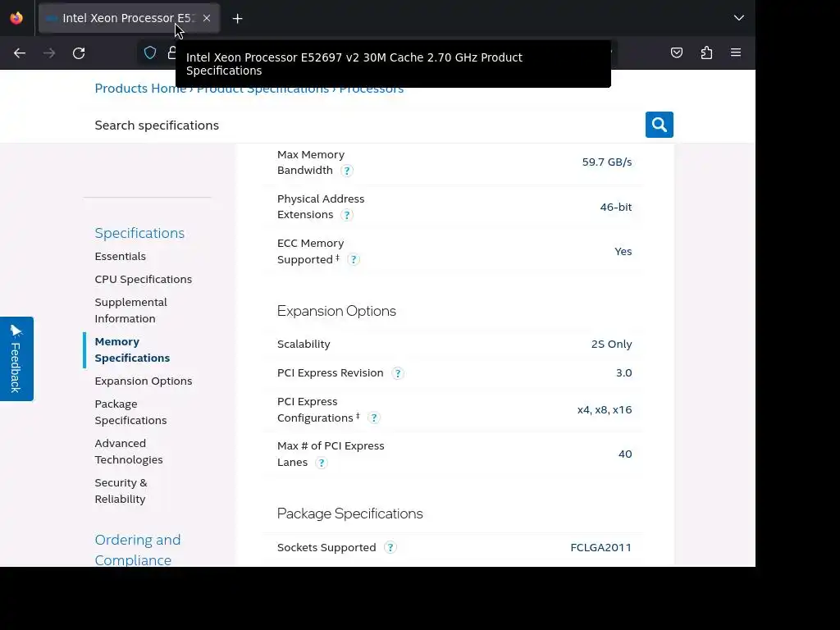Open the Firefox application menu
The image size is (840, 630).
(x=736, y=52)
